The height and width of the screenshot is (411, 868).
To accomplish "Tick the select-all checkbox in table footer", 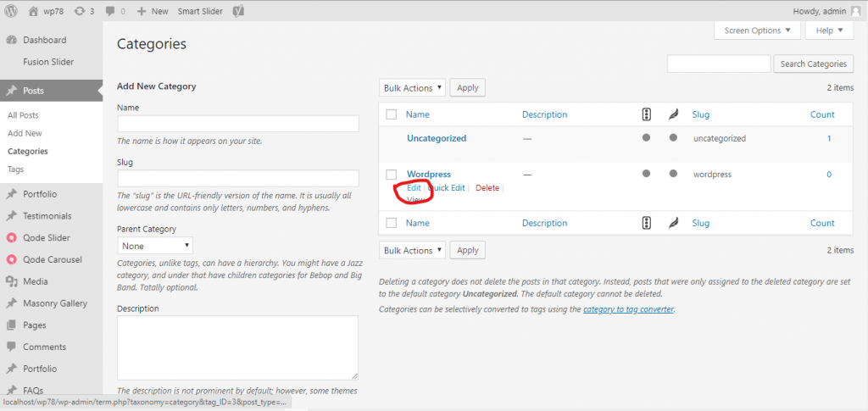I will [x=392, y=223].
